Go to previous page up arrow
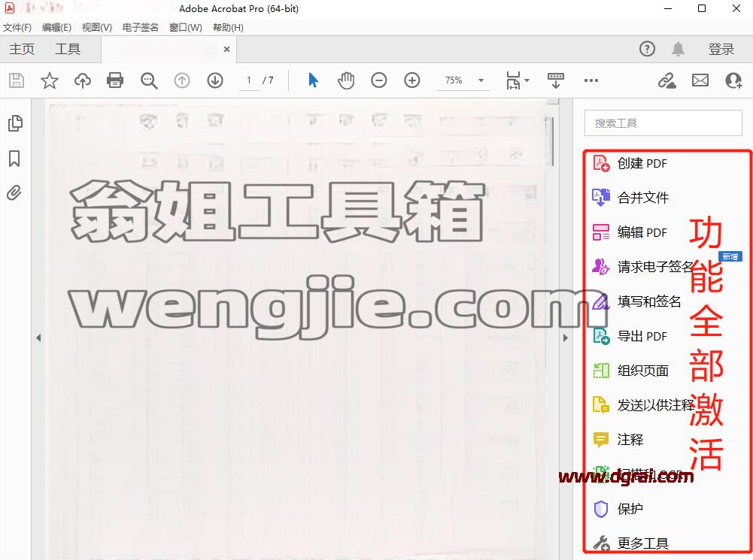 coord(182,80)
